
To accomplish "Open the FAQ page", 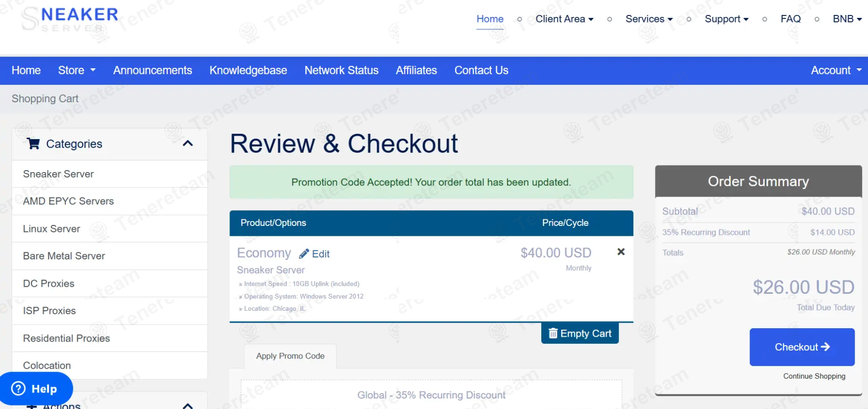I will 791,19.
